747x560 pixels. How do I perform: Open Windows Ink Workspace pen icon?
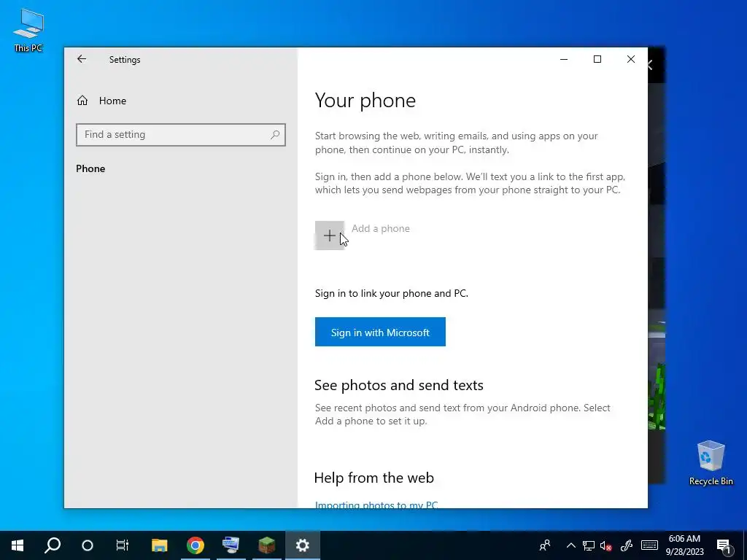(x=627, y=545)
